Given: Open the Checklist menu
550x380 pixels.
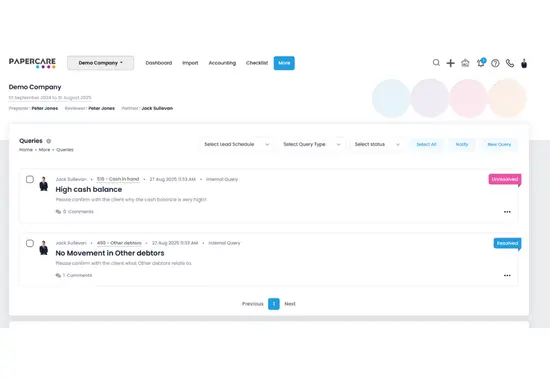Looking at the screenshot, I should 257,63.
